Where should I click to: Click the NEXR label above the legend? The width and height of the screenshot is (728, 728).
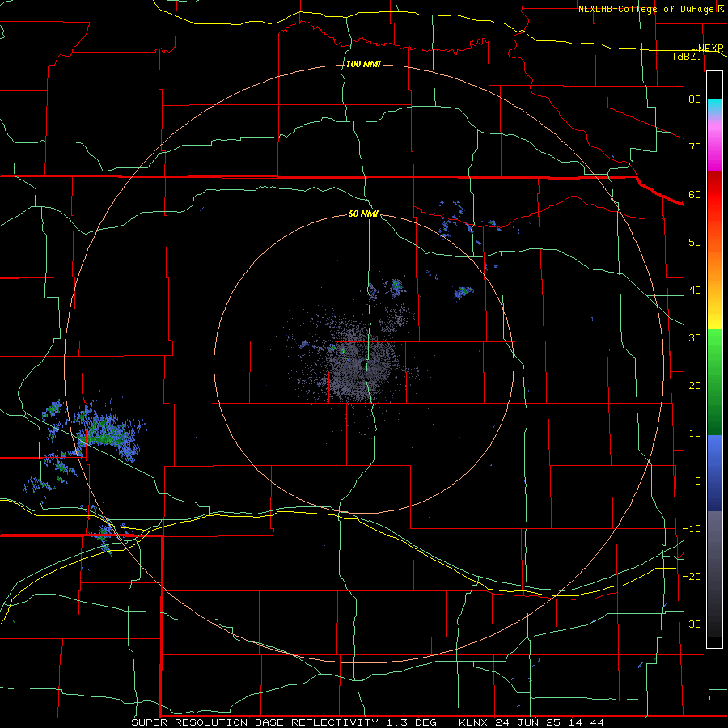point(710,49)
